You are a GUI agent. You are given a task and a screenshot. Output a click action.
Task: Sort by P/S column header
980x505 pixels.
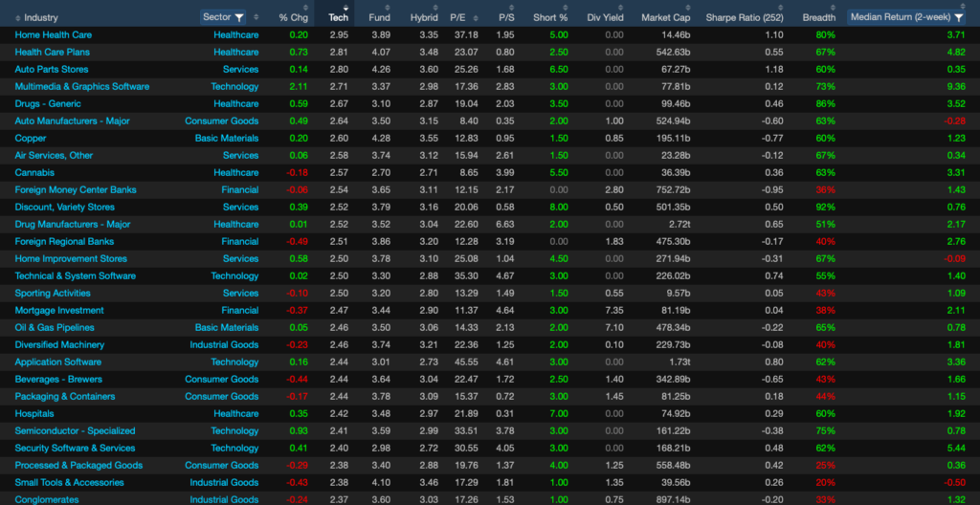pyautogui.click(x=506, y=17)
